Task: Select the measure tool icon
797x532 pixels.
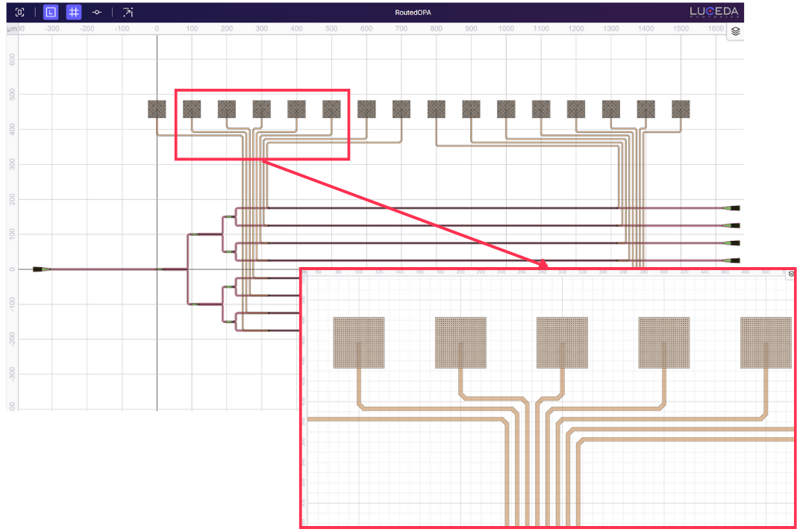Action: (128, 13)
